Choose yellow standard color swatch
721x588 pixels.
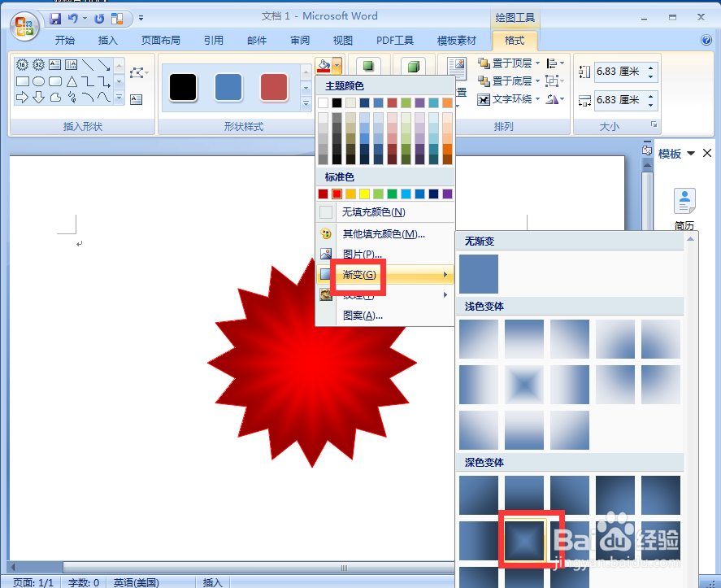(x=365, y=194)
